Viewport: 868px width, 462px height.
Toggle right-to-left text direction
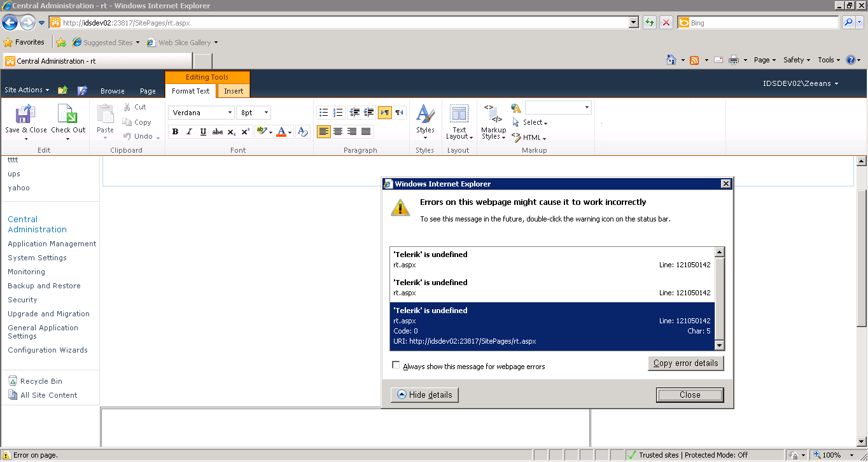(399, 113)
